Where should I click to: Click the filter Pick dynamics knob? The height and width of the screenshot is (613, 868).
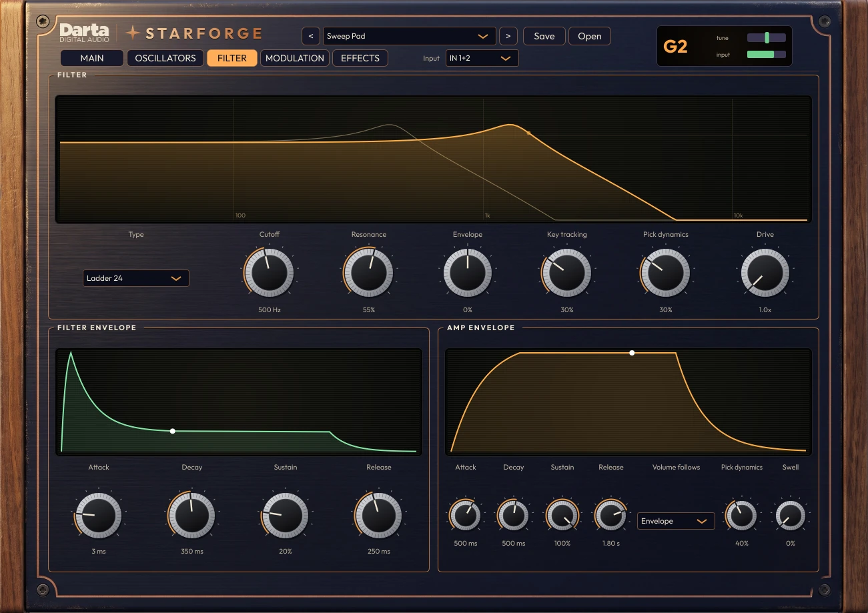click(x=665, y=273)
